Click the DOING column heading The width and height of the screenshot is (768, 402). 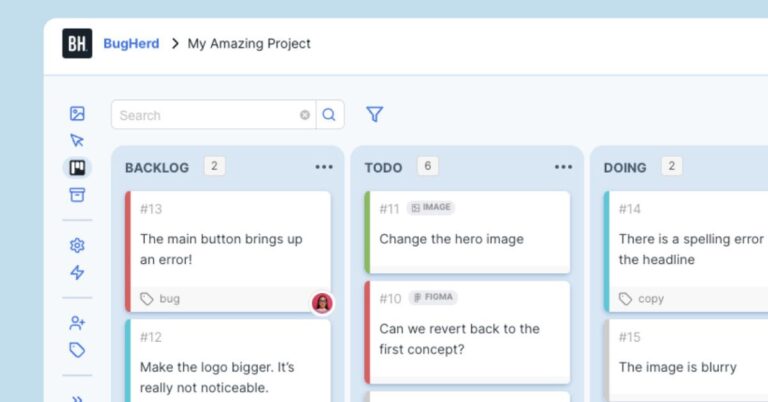tap(624, 168)
